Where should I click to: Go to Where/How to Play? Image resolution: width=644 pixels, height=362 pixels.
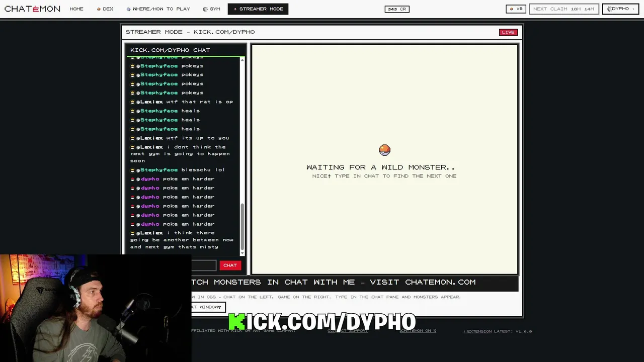pyautogui.click(x=158, y=9)
